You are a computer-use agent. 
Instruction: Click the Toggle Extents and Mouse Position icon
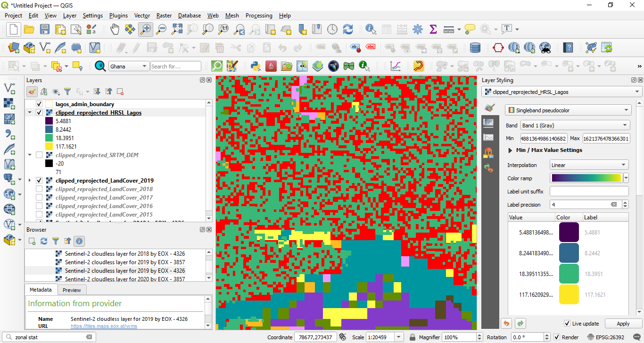(x=343, y=337)
